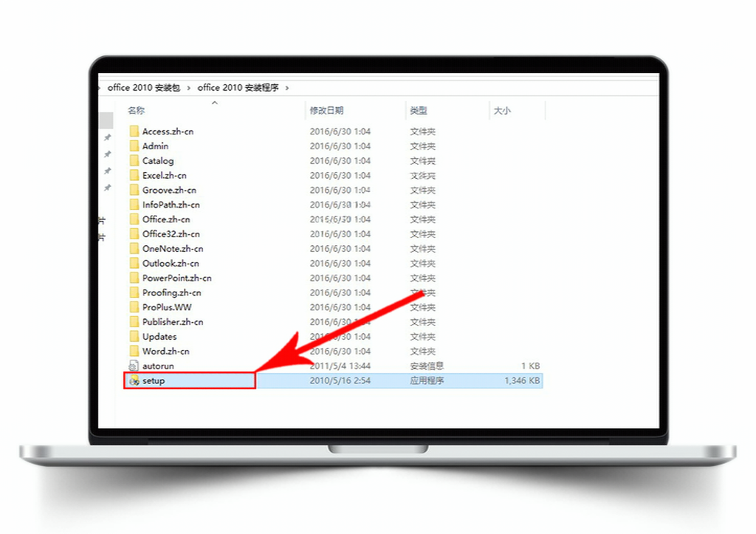Select the 'ProPlus.WW' folder name
756x534 pixels.
point(167,307)
